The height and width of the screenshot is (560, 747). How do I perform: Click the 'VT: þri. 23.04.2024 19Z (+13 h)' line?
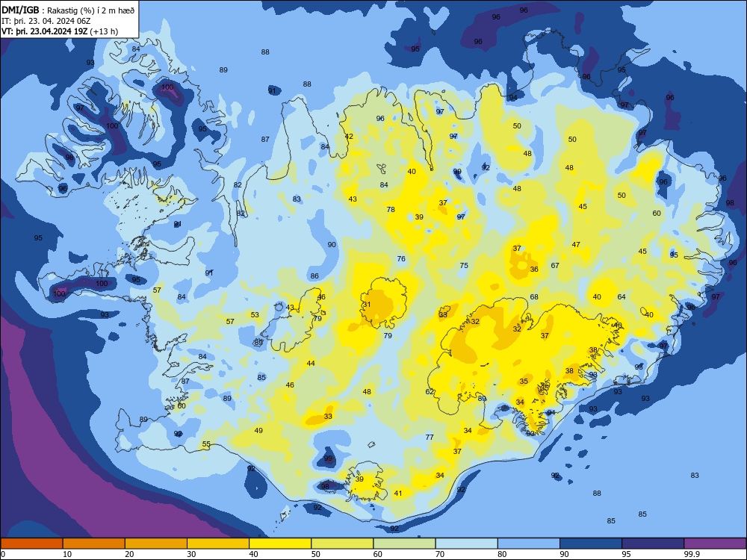60,31
